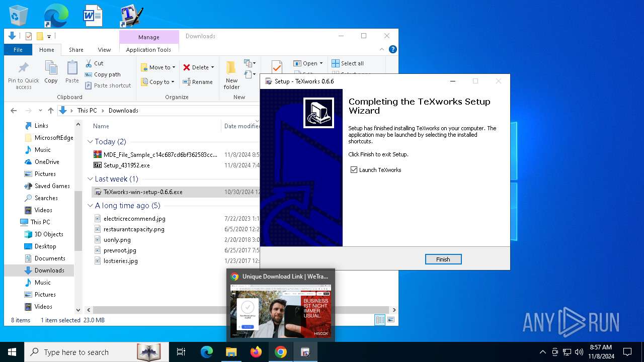Click Cut in Clipboard group
Viewport: 644px width, 362px height.
pyautogui.click(x=94, y=63)
